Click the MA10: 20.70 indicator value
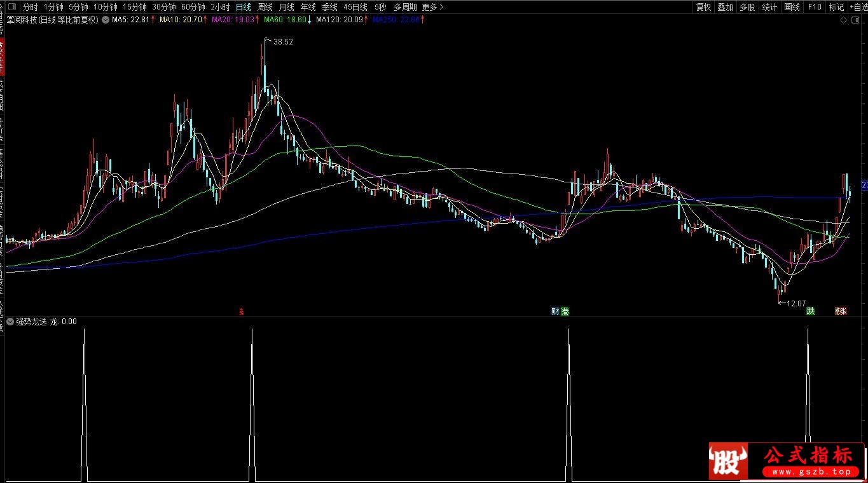Viewport: 868px width, 483px height. point(181,20)
